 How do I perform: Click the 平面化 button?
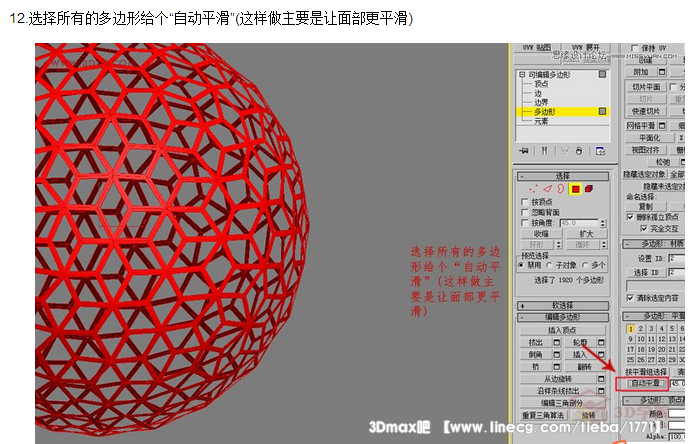coord(650,138)
